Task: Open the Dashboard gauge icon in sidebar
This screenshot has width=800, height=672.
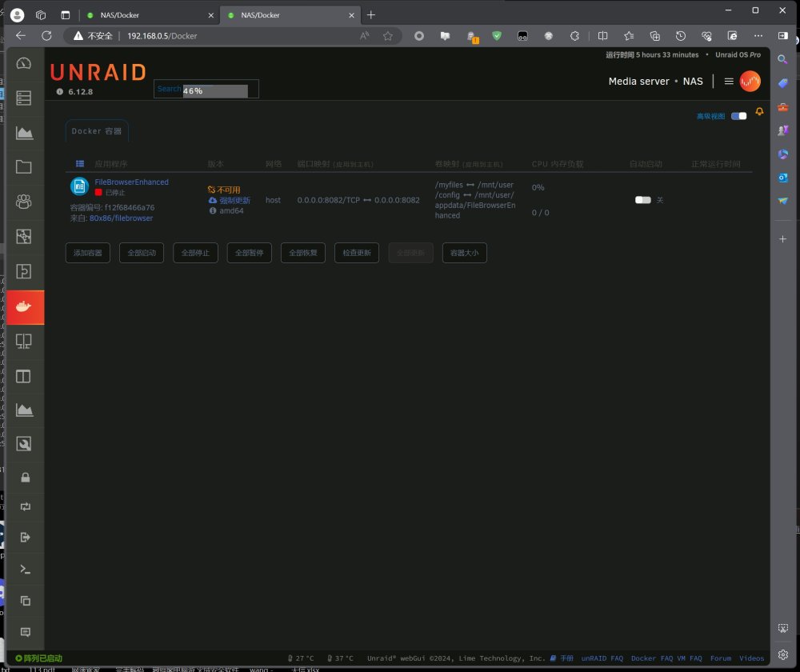Action: [24, 63]
